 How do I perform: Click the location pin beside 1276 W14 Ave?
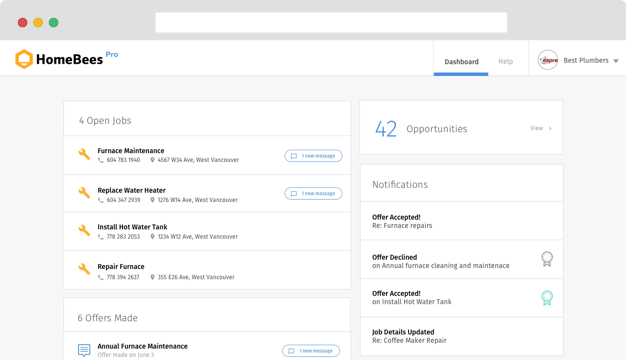pyautogui.click(x=152, y=200)
